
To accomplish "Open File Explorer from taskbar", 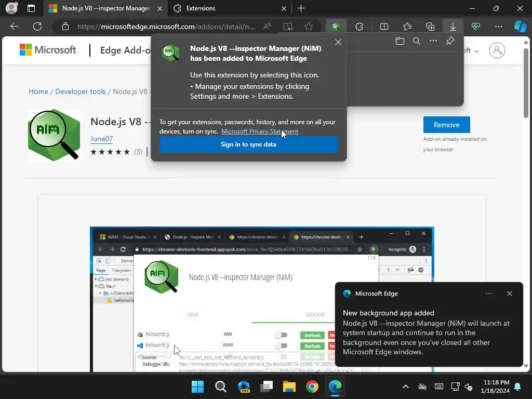I will (289, 387).
